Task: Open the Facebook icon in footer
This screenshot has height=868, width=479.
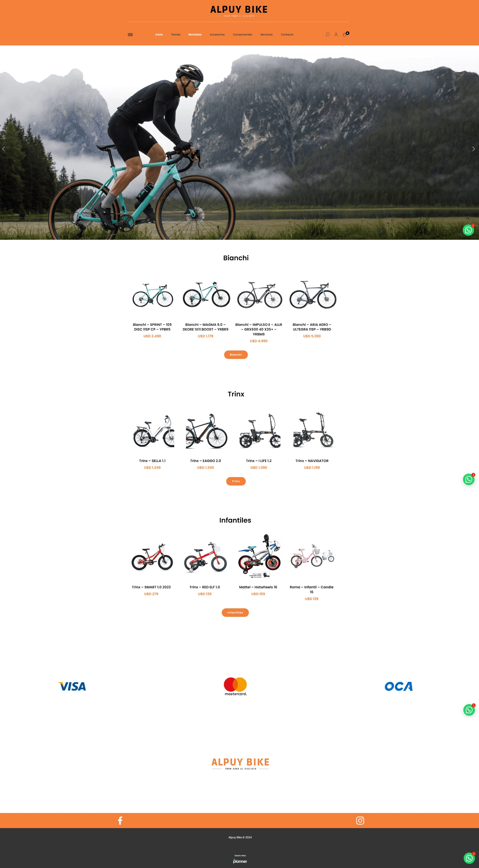Action: 120,821
